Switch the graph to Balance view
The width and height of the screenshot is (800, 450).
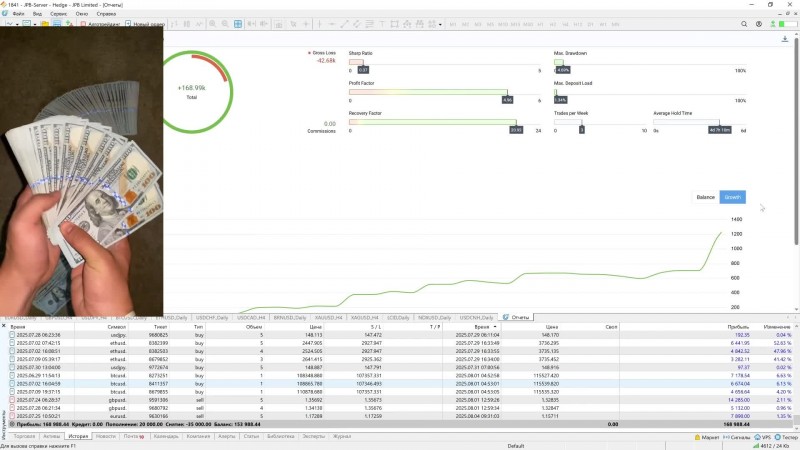[706, 197]
